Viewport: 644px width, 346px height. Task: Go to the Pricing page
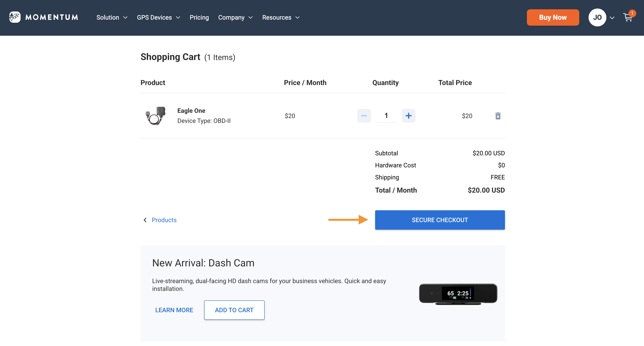pyautogui.click(x=199, y=17)
